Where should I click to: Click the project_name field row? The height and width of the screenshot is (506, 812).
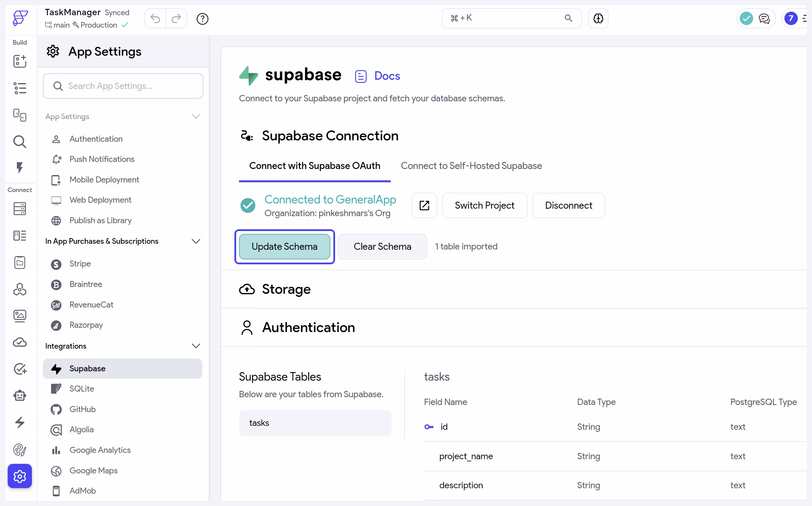[615, 456]
